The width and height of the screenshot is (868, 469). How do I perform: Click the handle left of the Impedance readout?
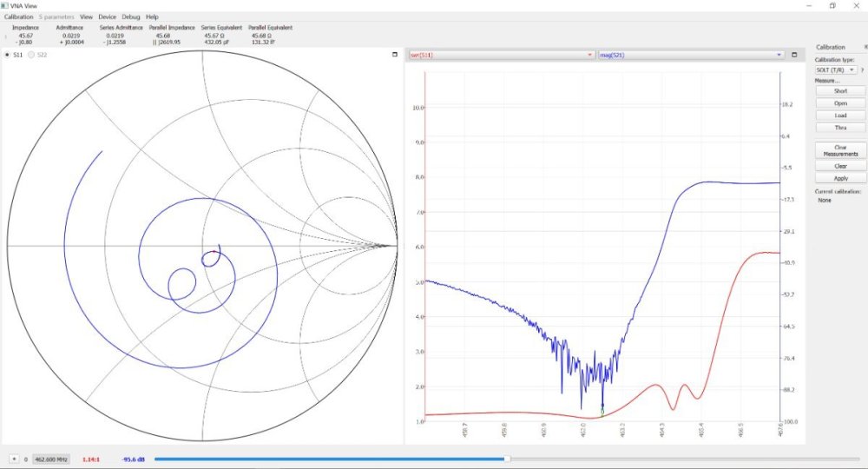[5, 36]
